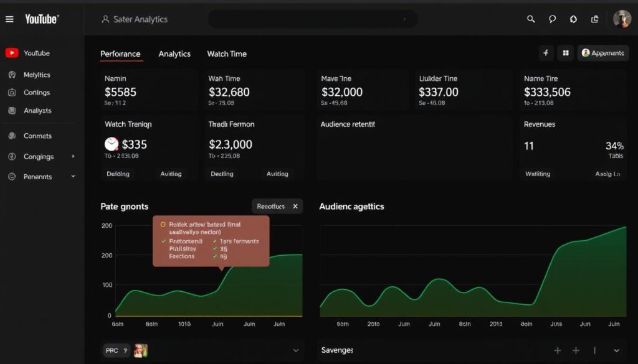Select the yellow radio circle in tooltip
Screen dimensions: 638x364
(x=163, y=225)
